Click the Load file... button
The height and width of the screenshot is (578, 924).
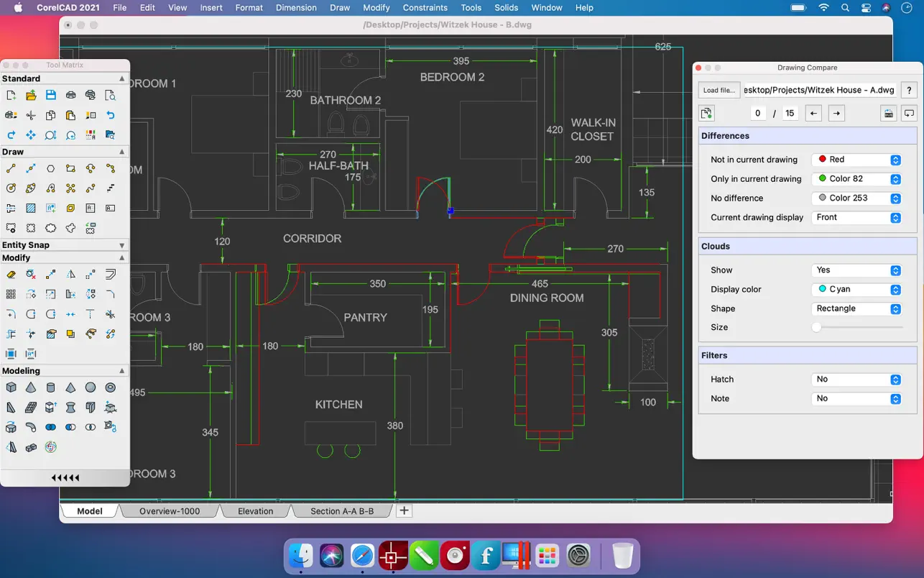pyautogui.click(x=719, y=90)
